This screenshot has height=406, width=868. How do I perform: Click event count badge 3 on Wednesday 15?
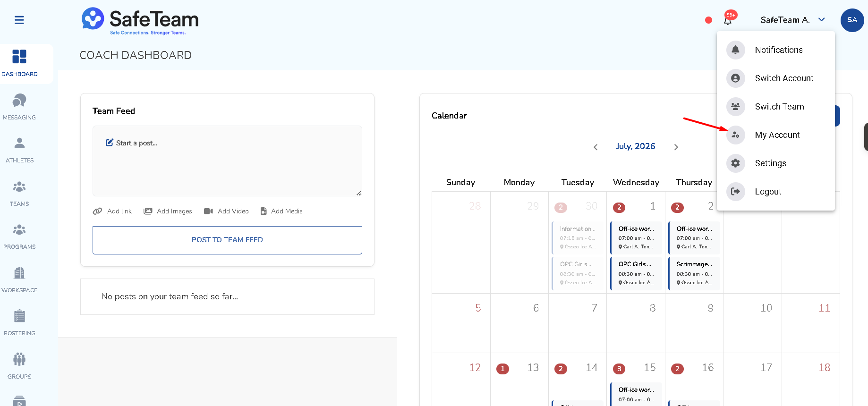click(619, 369)
